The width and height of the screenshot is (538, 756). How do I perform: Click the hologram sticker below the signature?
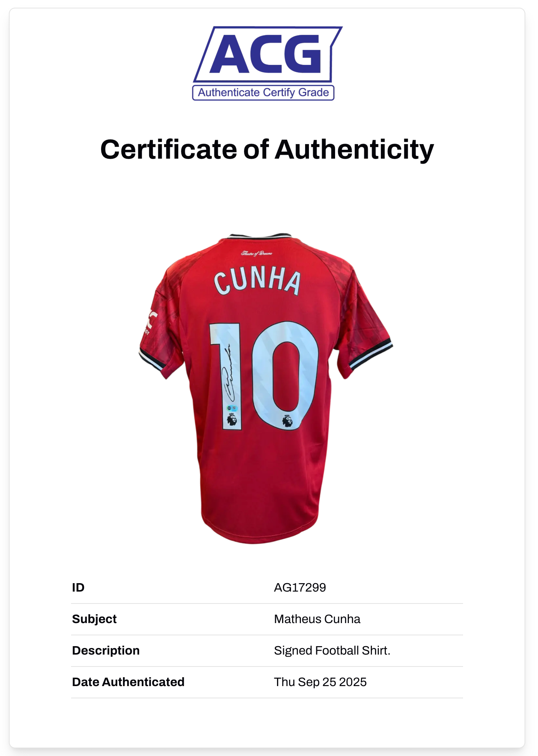point(232,408)
